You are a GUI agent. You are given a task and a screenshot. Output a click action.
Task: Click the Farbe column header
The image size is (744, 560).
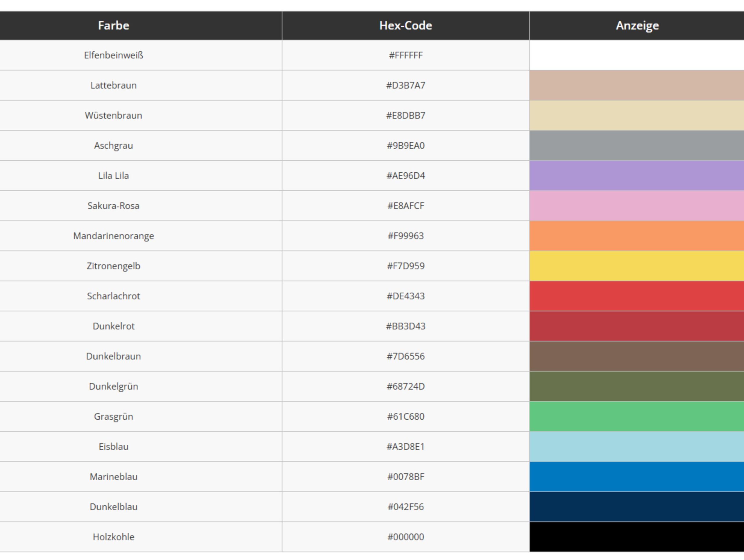113,26
